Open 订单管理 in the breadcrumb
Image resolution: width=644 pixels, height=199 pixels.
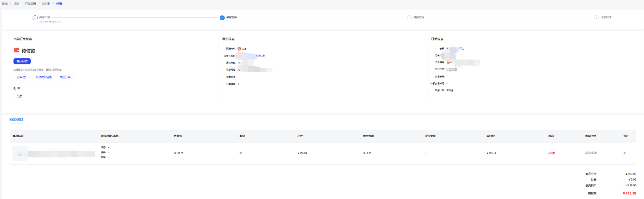point(30,4)
